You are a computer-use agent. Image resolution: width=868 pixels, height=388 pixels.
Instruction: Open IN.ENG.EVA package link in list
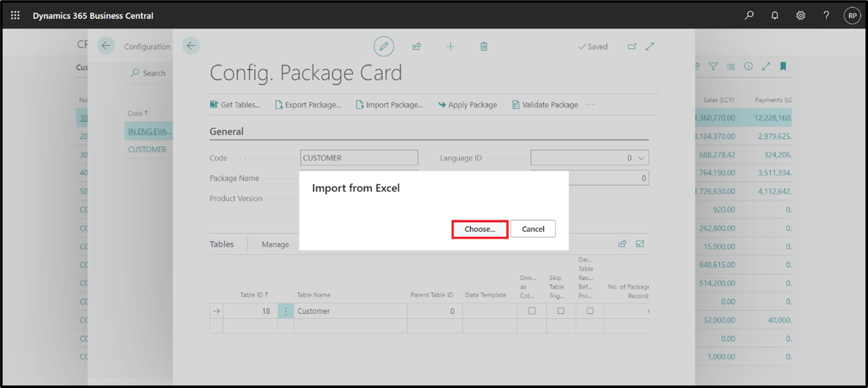click(150, 131)
